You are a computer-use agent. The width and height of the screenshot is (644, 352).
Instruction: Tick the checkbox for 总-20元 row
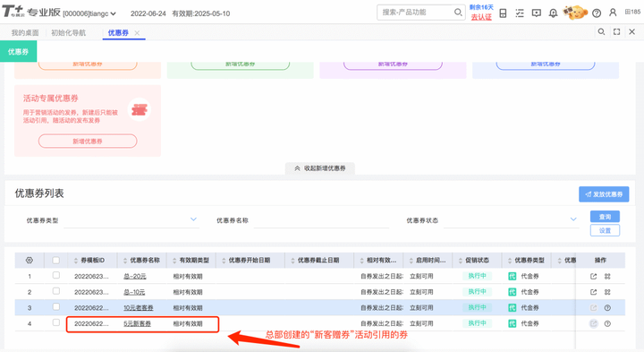pos(56,275)
